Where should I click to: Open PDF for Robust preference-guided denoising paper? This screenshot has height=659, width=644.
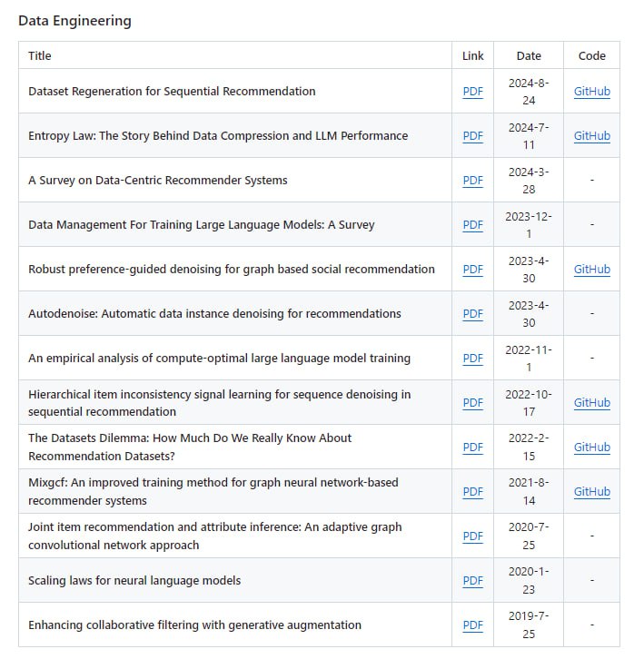point(472,269)
